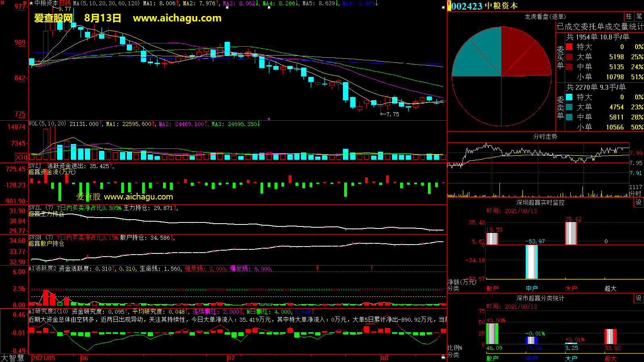Click the 07 month marker on time axis
The width and height of the screenshot is (644, 362).
231,358
